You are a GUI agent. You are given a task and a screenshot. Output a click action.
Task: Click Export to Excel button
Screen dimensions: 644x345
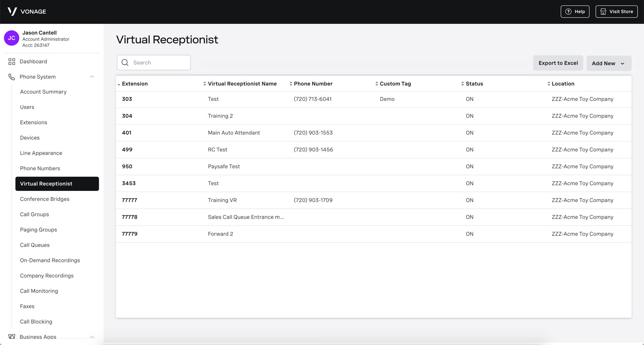558,63
